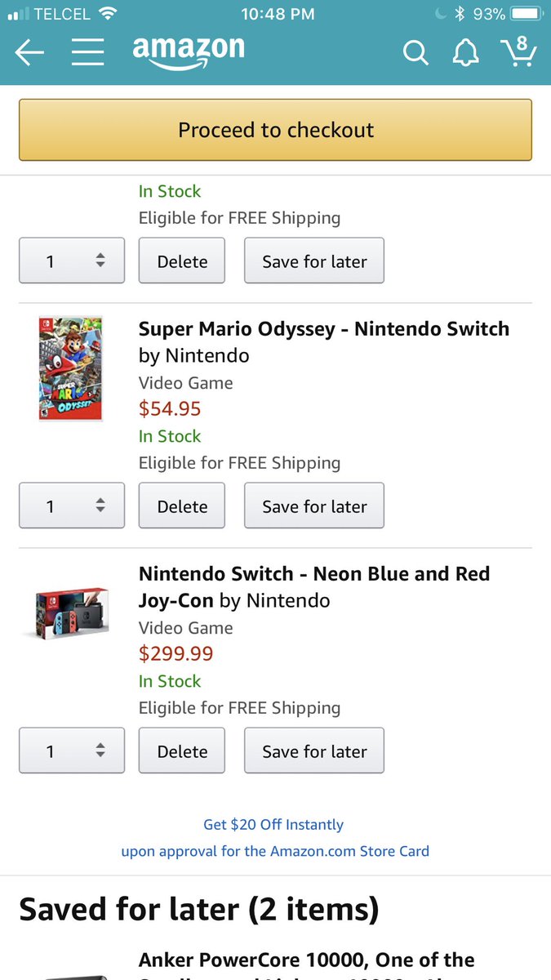Tap the battery status icon
The width and height of the screenshot is (551, 980).
coord(527,14)
